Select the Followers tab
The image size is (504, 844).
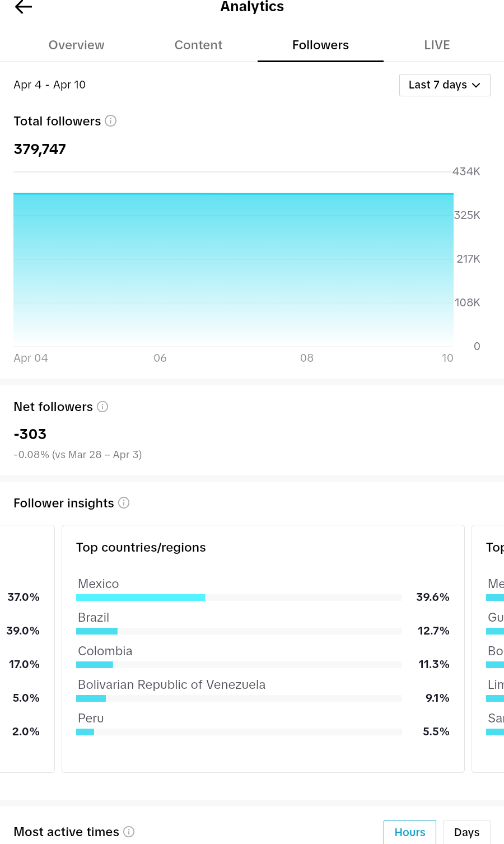[x=320, y=45]
